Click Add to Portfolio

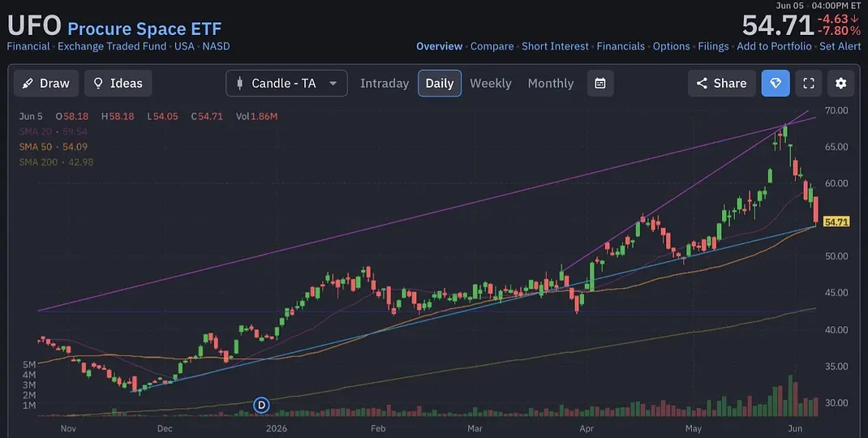[774, 46]
